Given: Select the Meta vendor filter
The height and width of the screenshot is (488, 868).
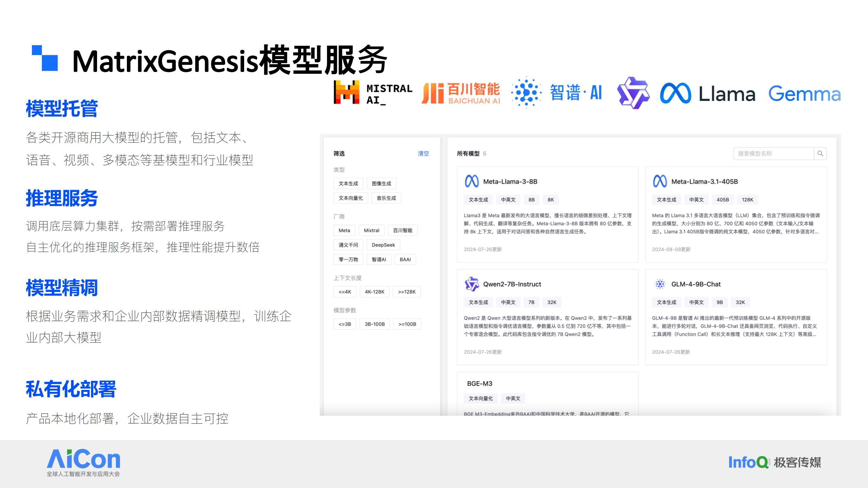Looking at the screenshot, I should point(344,230).
